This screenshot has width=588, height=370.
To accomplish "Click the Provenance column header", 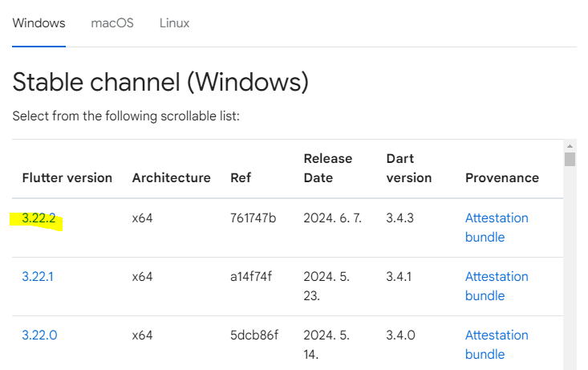I will pos(501,177).
